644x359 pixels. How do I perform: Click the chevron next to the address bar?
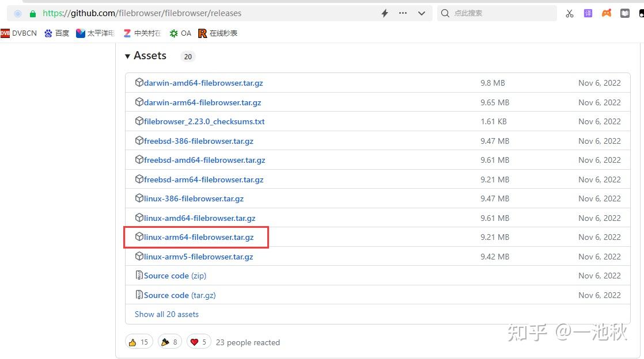click(x=421, y=13)
